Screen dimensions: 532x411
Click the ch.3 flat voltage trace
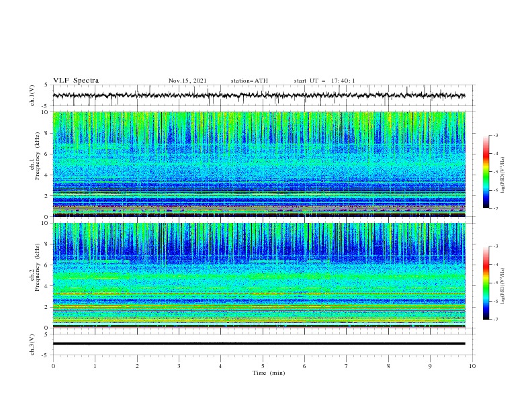click(x=259, y=344)
